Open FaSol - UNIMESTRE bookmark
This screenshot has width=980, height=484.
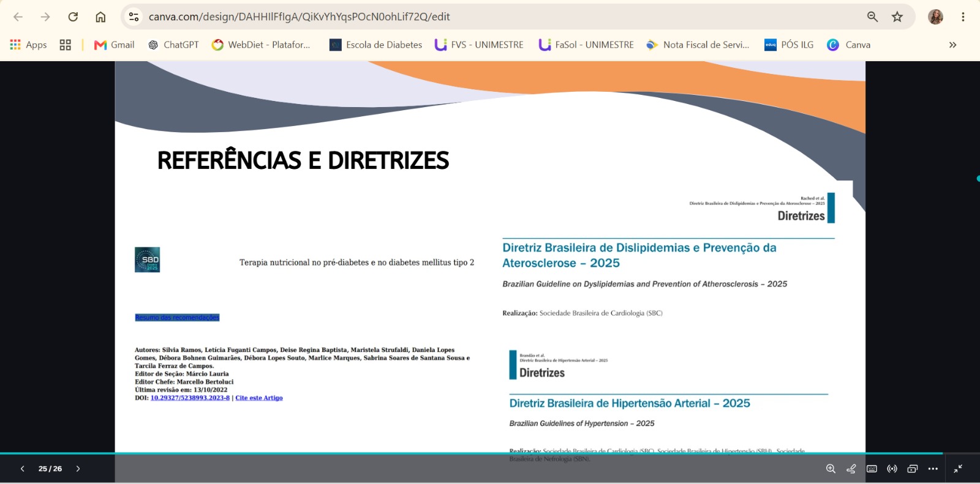click(x=587, y=45)
